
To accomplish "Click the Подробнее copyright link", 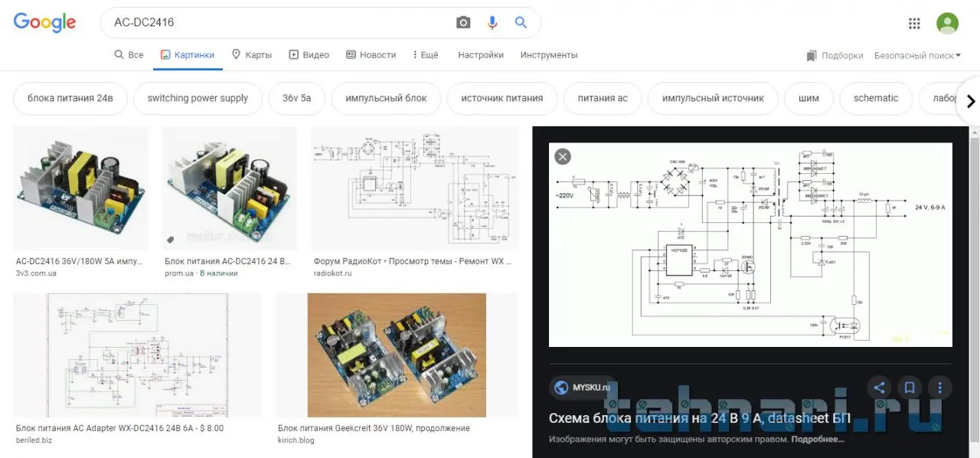I will [818, 440].
